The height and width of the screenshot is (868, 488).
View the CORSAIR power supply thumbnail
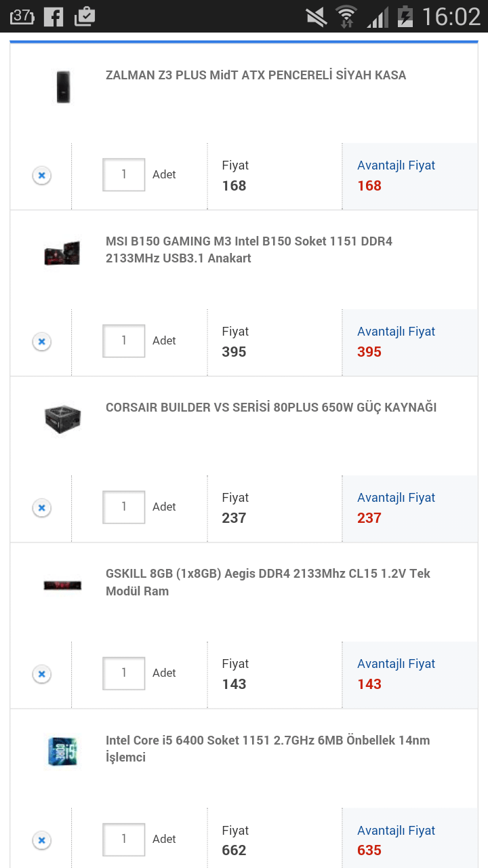click(62, 418)
